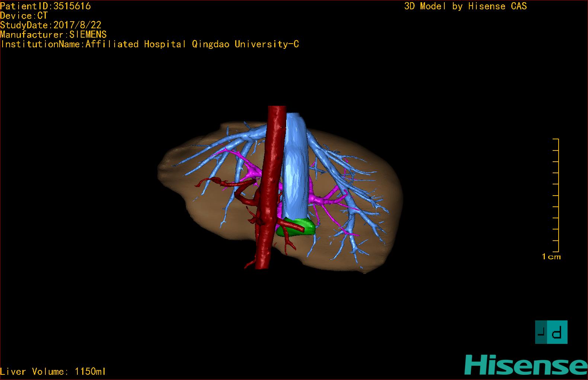Click the Manufacturer:SIEMENS label
The width and height of the screenshot is (588, 380).
pos(53,35)
